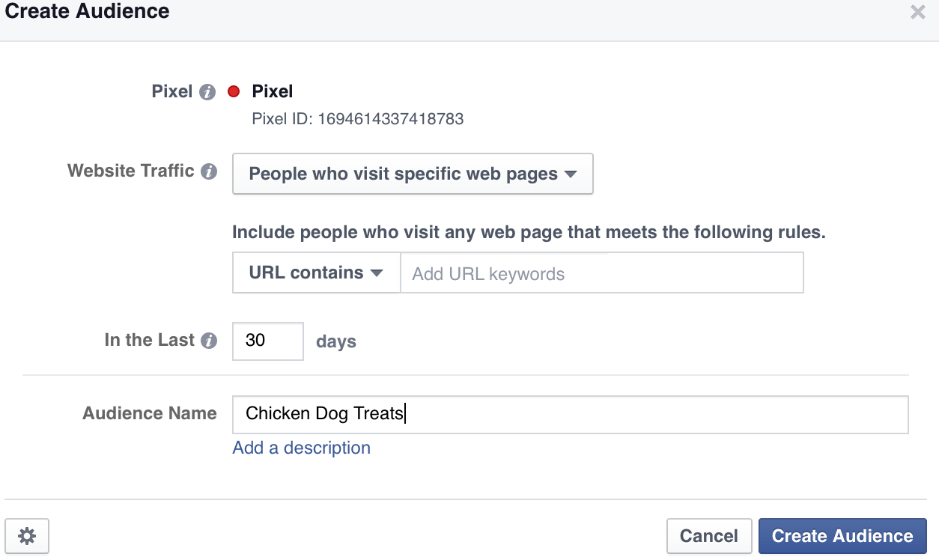
Task: Click the Website Traffic info icon
Action: click(x=210, y=171)
